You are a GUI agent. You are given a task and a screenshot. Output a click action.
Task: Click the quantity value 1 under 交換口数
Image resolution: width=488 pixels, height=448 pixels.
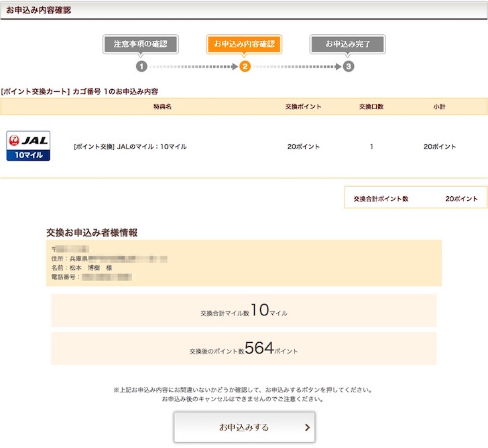[371, 147]
